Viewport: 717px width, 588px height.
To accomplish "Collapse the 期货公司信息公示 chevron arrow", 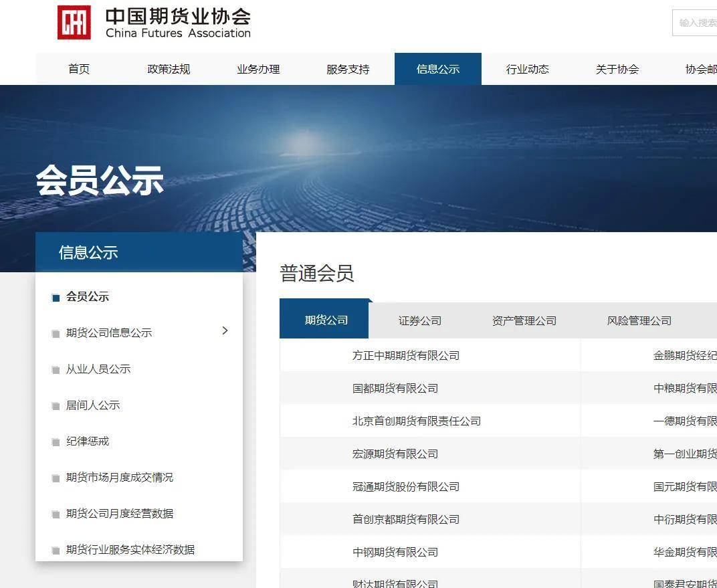I will coord(225,330).
